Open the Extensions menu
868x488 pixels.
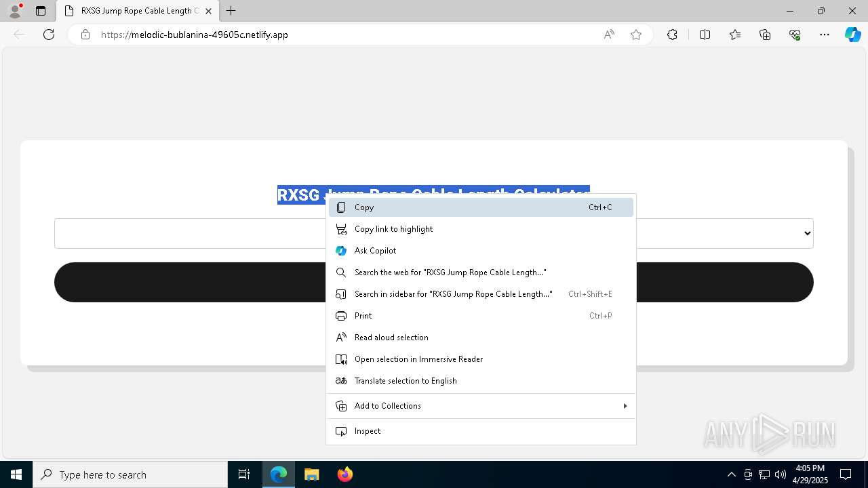tap(672, 35)
